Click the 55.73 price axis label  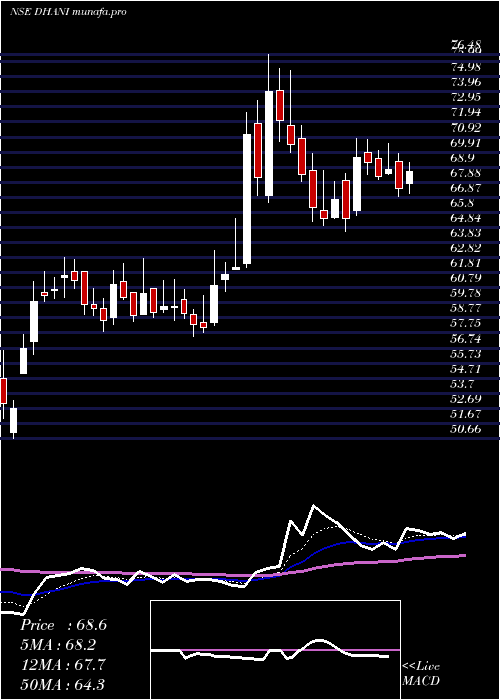[466, 354]
